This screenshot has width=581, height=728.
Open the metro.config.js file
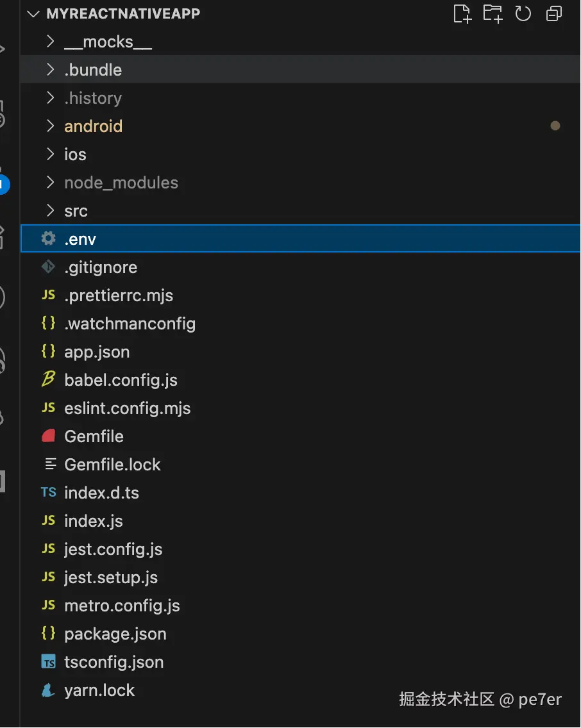pyautogui.click(x=122, y=606)
